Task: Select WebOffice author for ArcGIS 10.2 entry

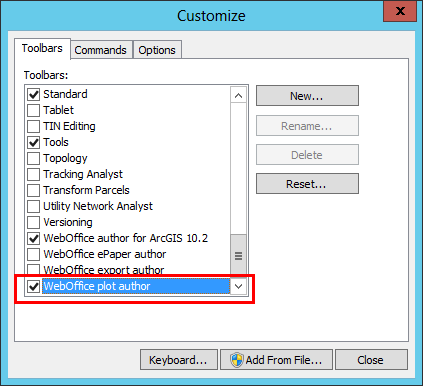Action: [126, 238]
